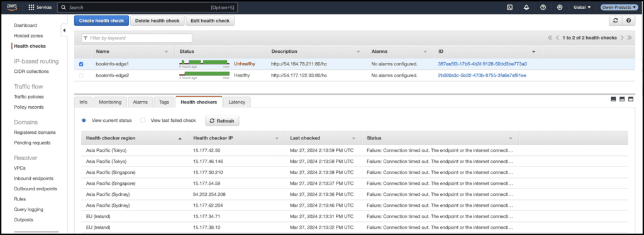
Task: Open the settings gear in top bar
Action: pyautogui.click(x=559, y=8)
